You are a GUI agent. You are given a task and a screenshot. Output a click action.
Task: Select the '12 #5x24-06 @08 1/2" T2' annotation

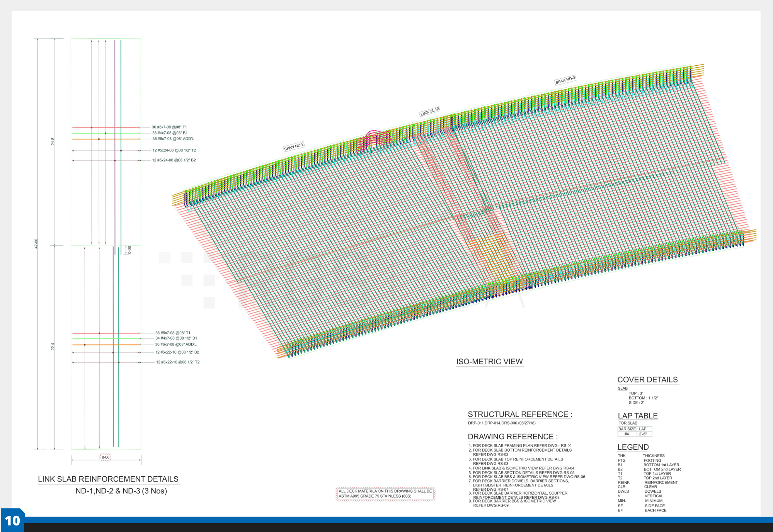tap(174, 150)
